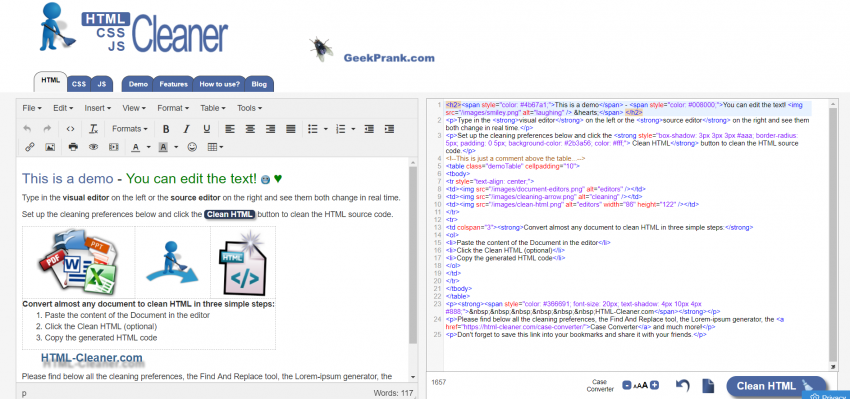Click the insert image icon
This screenshot has height=399, width=850.
point(50,147)
